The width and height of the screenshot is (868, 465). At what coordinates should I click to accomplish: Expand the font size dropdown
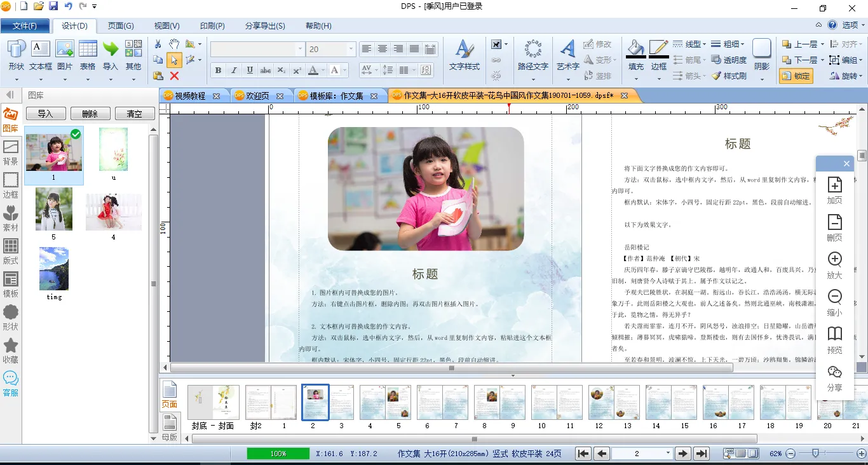(350, 50)
